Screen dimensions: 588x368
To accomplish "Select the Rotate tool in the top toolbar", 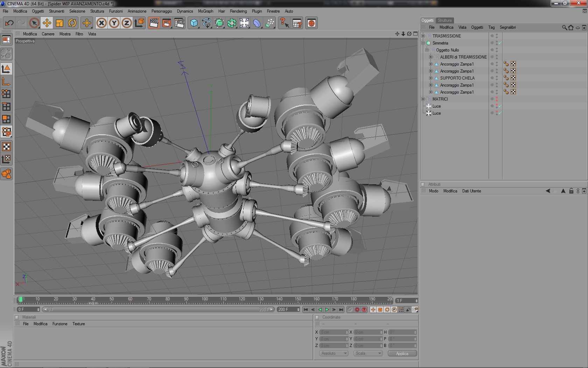I will click(x=72, y=23).
